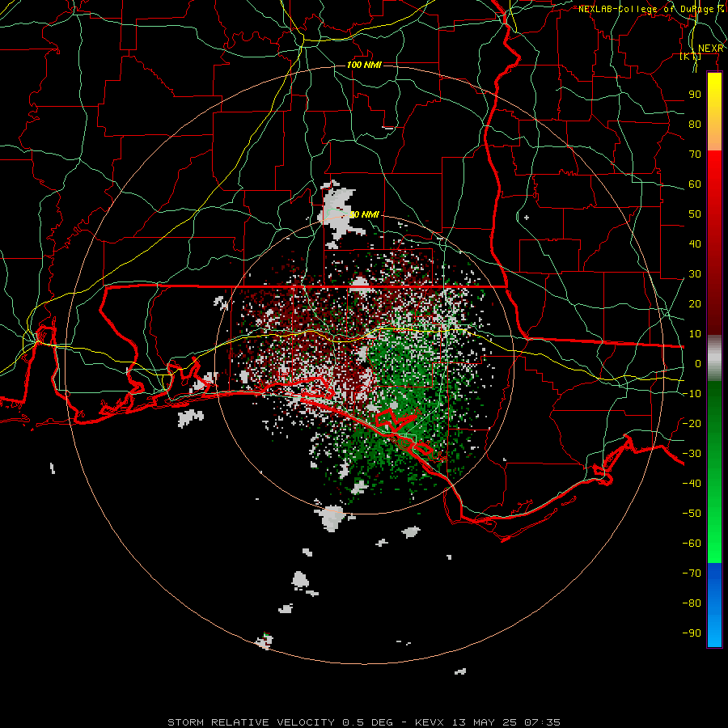The height and width of the screenshot is (728, 728).
Task: Click the negative 40 scale value
Action: pos(692,484)
